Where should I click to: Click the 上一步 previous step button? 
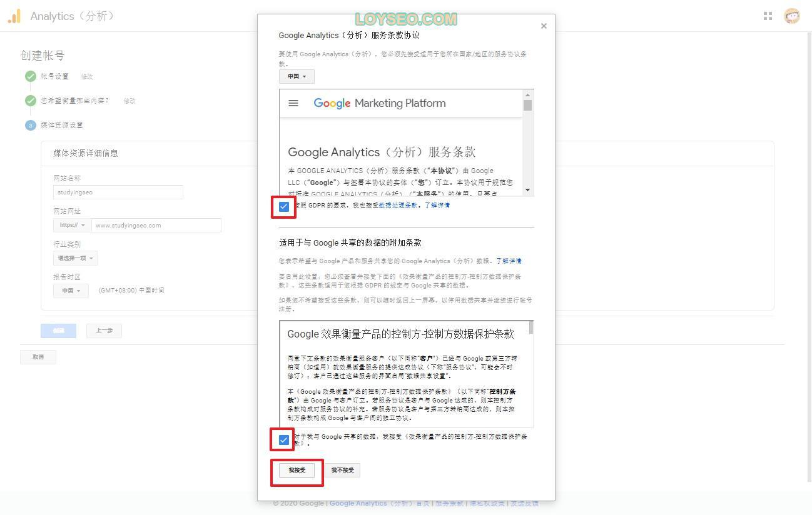104,331
